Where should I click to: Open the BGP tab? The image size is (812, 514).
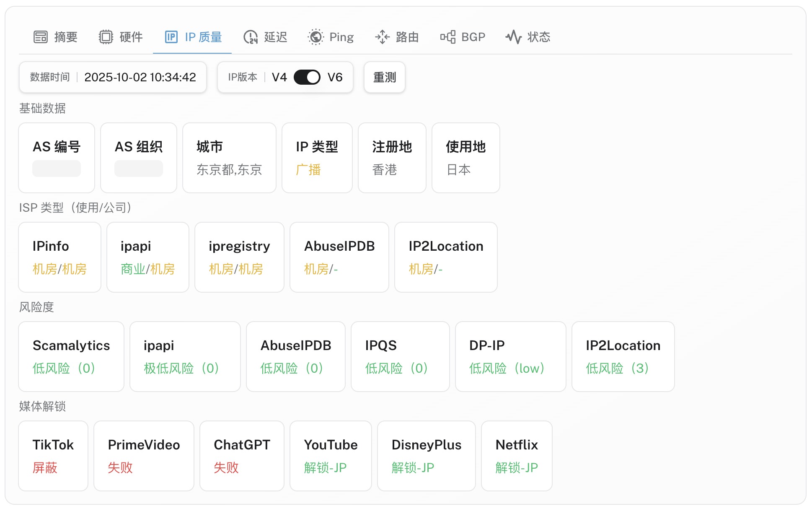point(473,37)
